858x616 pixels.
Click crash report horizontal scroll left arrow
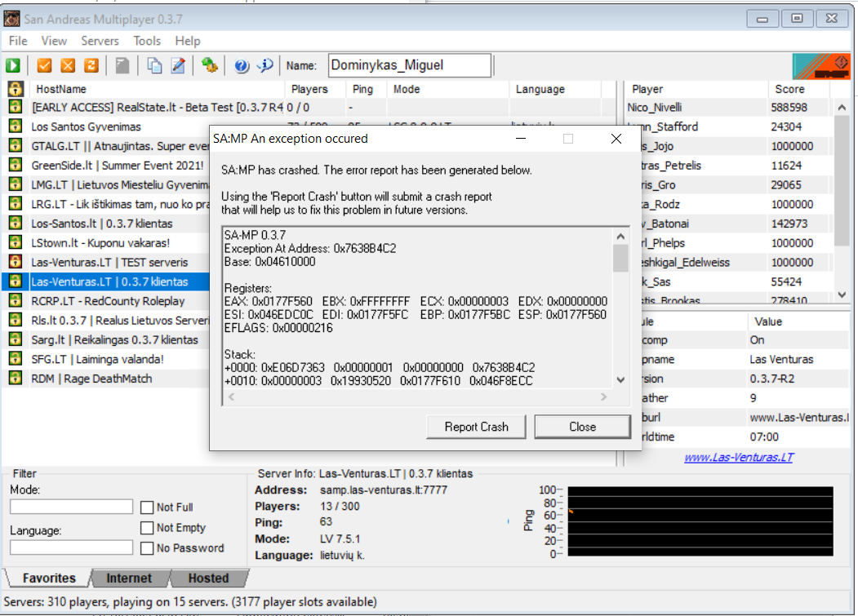232,397
